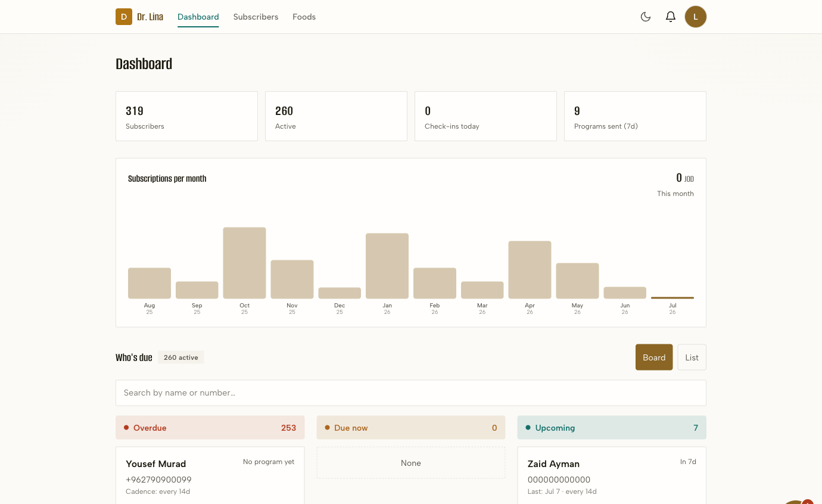Image resolution: width=822 pixels, height=504 pixels.
Task: Click the Jul 26 chart bar
Action: click(672, 297)
